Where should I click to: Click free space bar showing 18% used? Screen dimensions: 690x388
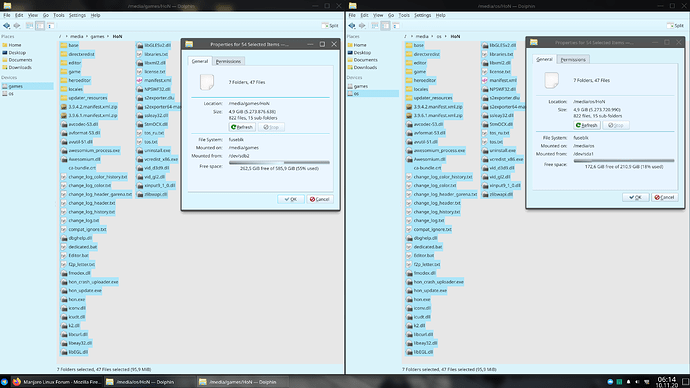[x=624, y=161]
